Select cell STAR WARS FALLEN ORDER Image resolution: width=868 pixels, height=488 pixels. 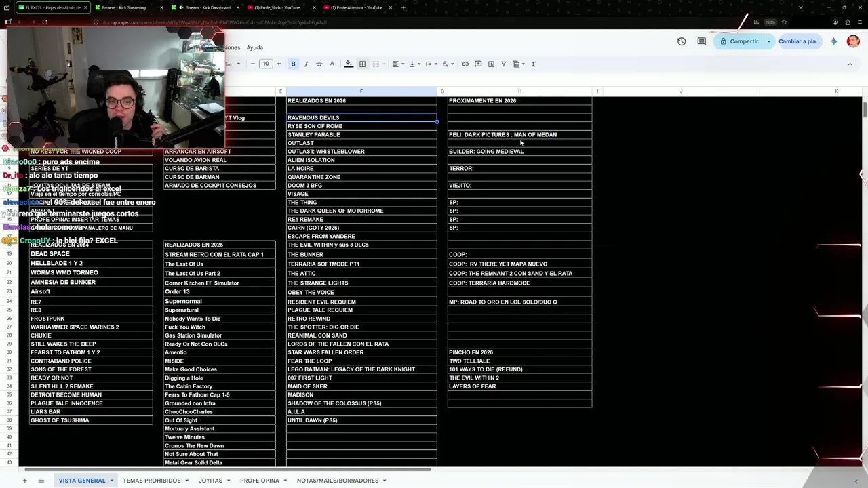point(361,352)
